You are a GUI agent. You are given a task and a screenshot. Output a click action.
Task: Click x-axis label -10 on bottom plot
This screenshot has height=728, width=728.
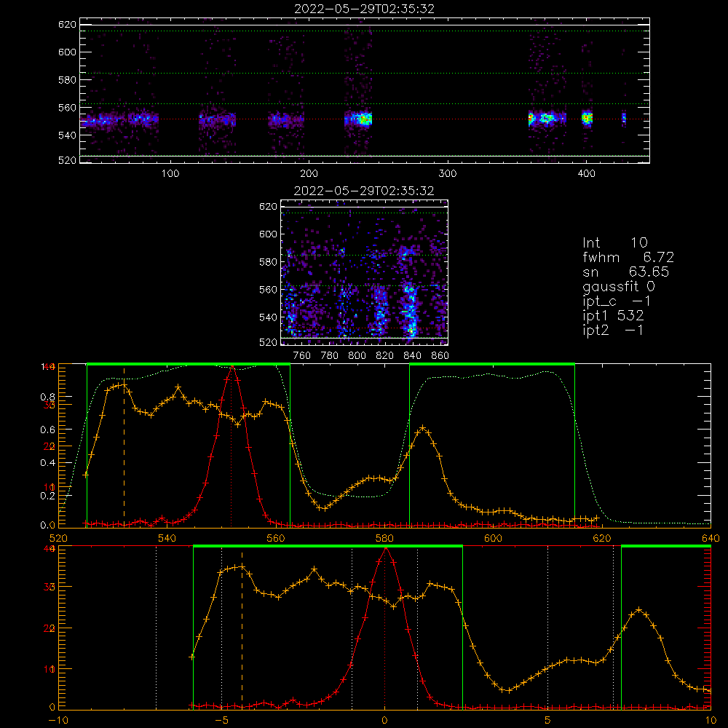coord(58,721)
